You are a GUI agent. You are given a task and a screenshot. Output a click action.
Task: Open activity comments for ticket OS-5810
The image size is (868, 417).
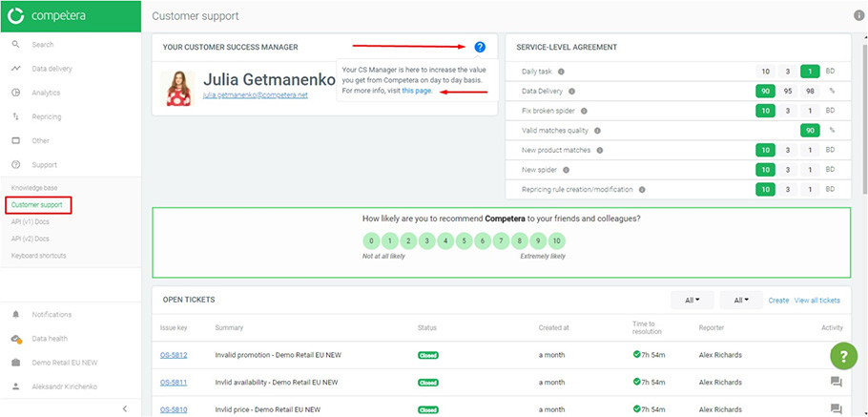[x=836, y=409]
